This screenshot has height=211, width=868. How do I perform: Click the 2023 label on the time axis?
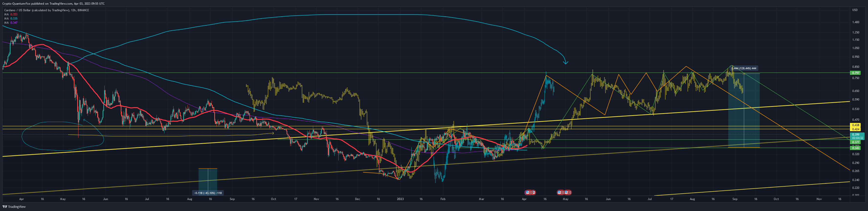pos(400,199)
